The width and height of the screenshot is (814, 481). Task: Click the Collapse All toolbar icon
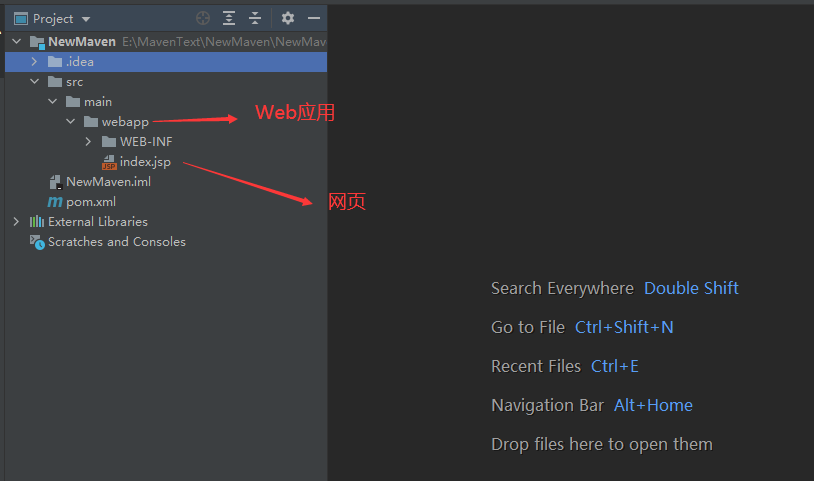click(255, 18)
